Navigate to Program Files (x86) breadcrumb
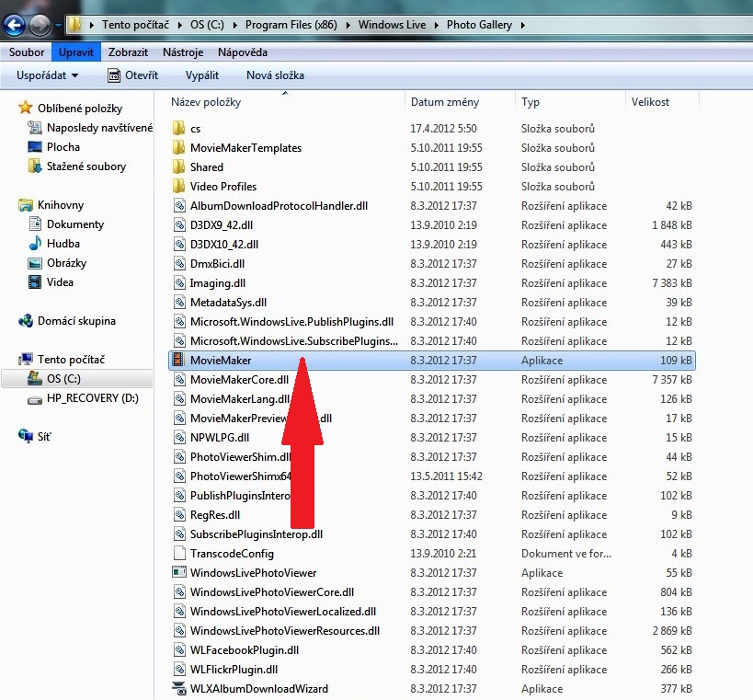753x700 pixels. click(x=291, y=25)
